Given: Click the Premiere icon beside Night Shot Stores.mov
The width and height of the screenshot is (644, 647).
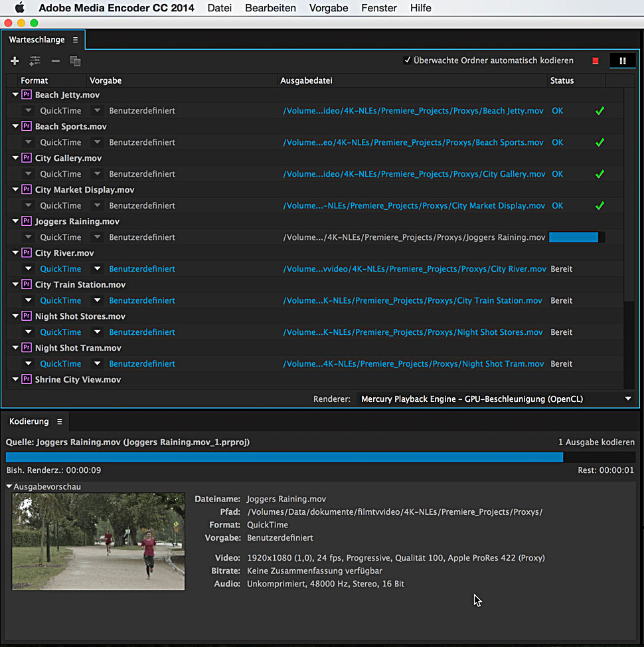Looking at the screenshot, I should 27,316.
